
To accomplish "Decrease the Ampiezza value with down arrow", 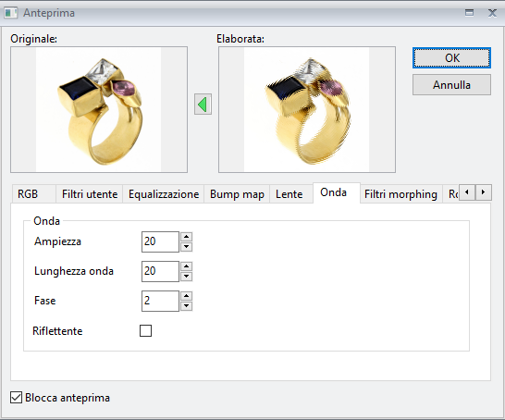I will coord(187,247).
